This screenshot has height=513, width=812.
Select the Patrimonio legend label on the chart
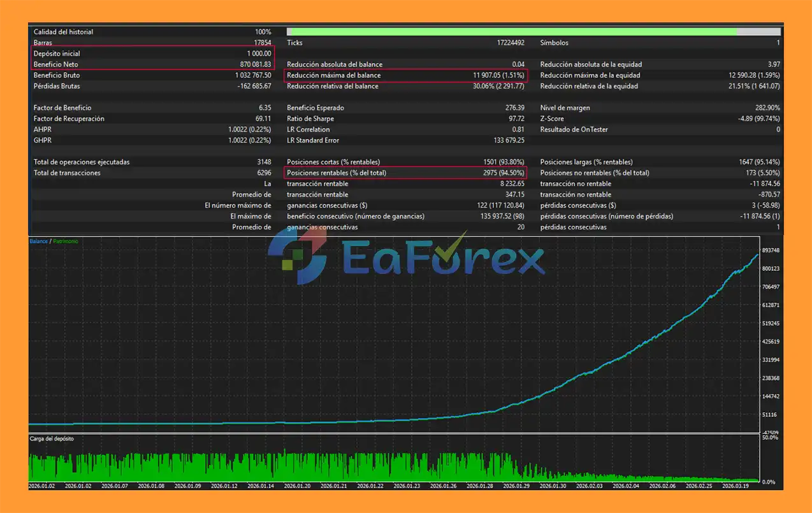point(66,242)
